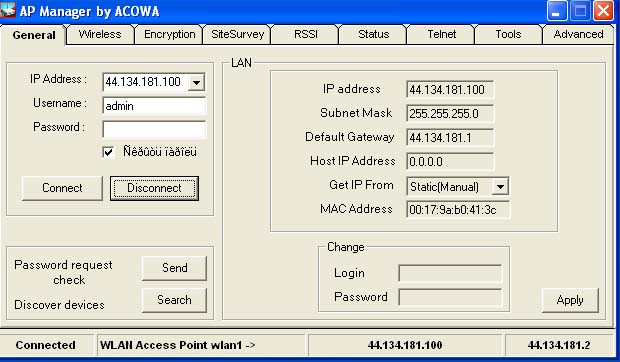Viewport: 620px width, 362px height.
Task: Click the Disconnect button
Action: pyautogui.click(x=154, y=188)
